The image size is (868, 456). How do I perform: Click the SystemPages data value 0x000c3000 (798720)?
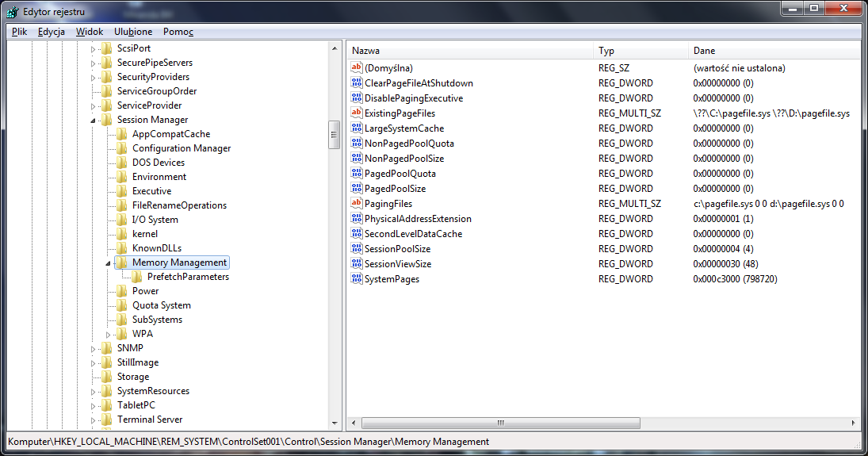[x=735, y=278]
